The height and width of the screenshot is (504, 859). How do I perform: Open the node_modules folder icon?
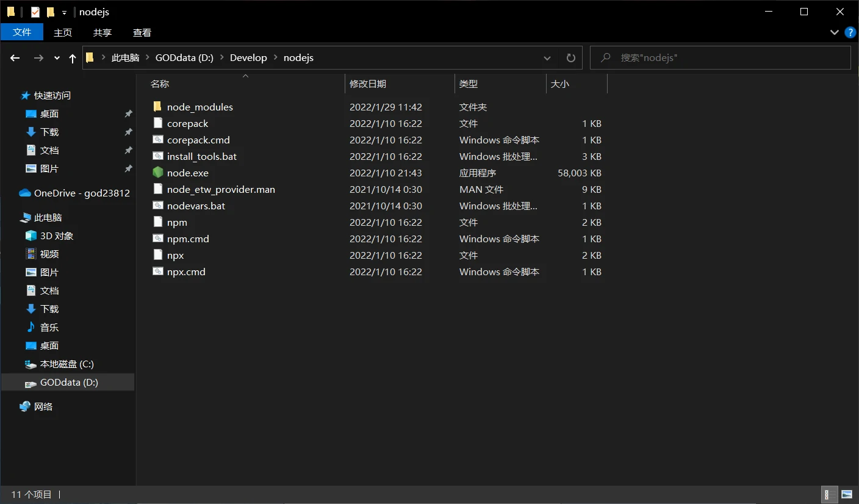pos(157,107)
